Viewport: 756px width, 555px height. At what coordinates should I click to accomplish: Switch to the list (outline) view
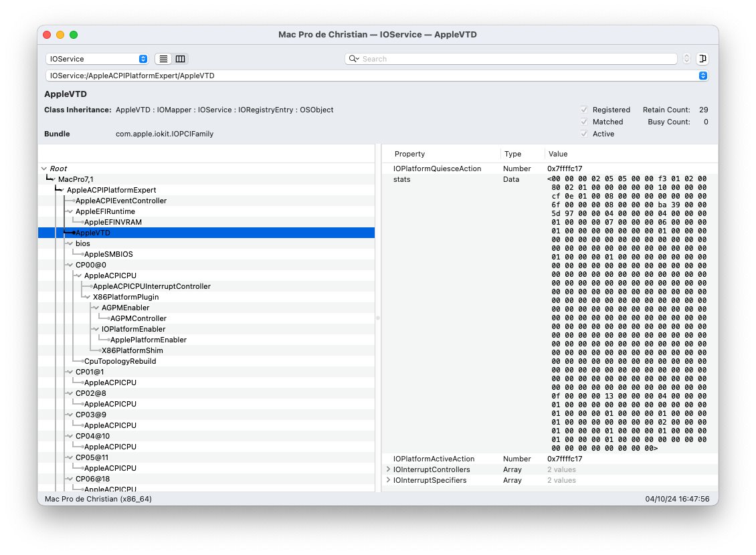pyautogui.click(x=163, y=59)
